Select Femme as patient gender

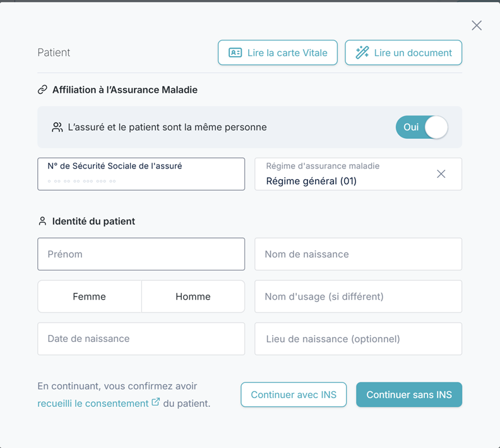click(x=90, y=297)
